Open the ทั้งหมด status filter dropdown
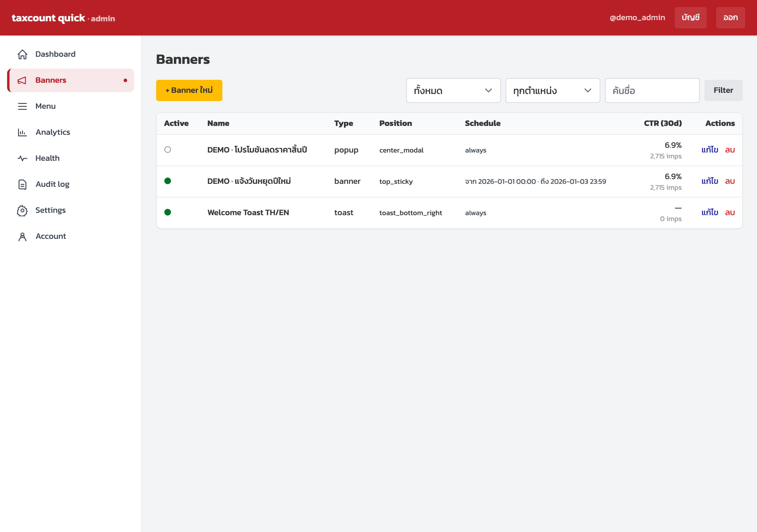The width and height of the screenshot is (757, 532). tap(453, 90)
